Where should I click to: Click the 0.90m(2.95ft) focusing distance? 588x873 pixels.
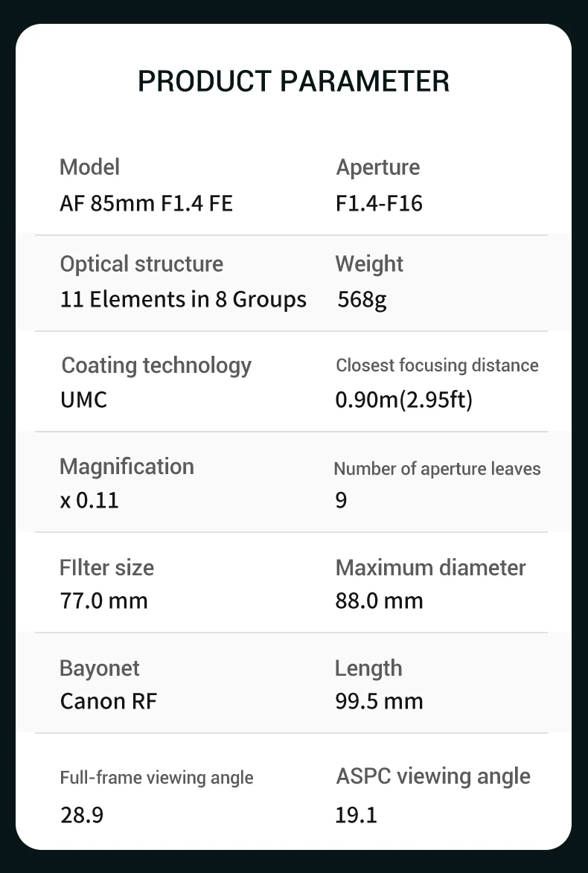coord(403,400)
